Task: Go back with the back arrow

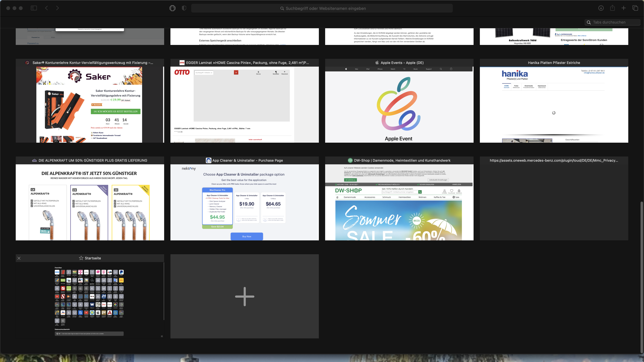Action: (47, 8)
